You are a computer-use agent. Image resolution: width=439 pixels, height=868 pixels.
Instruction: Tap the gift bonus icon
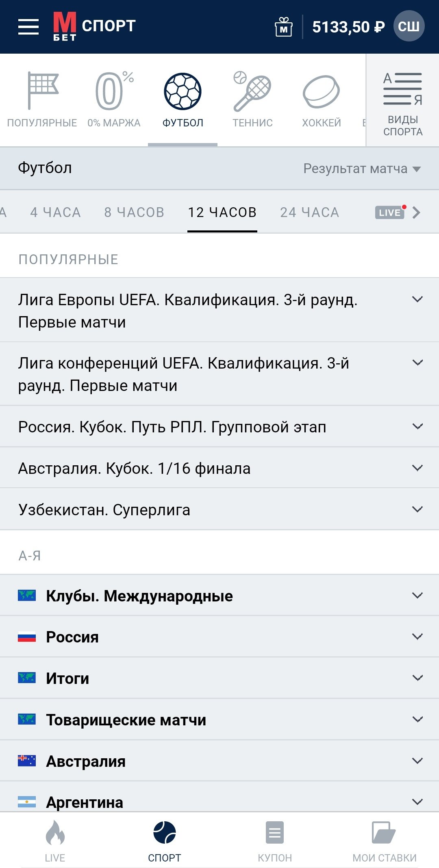click(x=284, y=27)
